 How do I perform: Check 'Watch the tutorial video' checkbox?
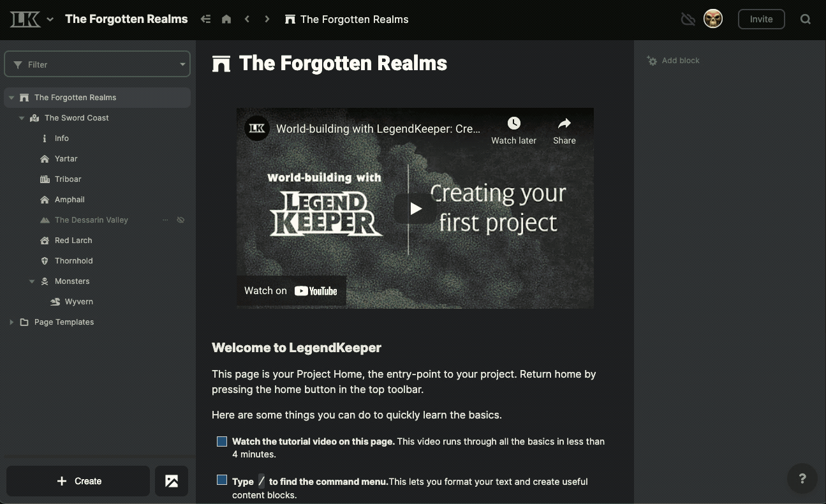tap(222, 441)
